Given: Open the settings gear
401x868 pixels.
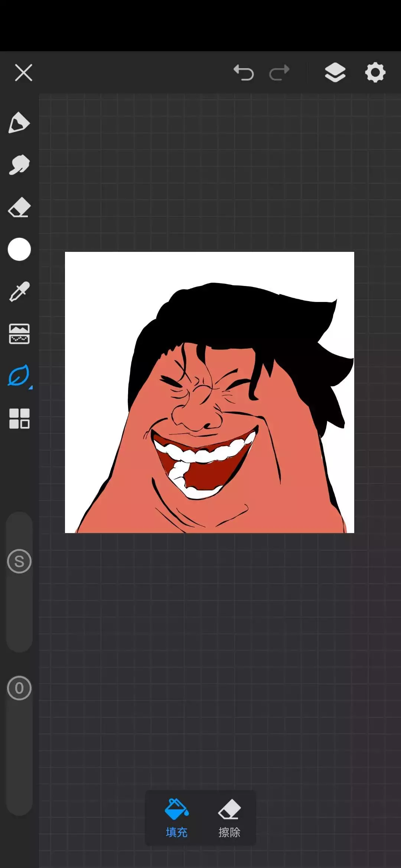Looking at the screenshot, I should click(x=375, y=73).
